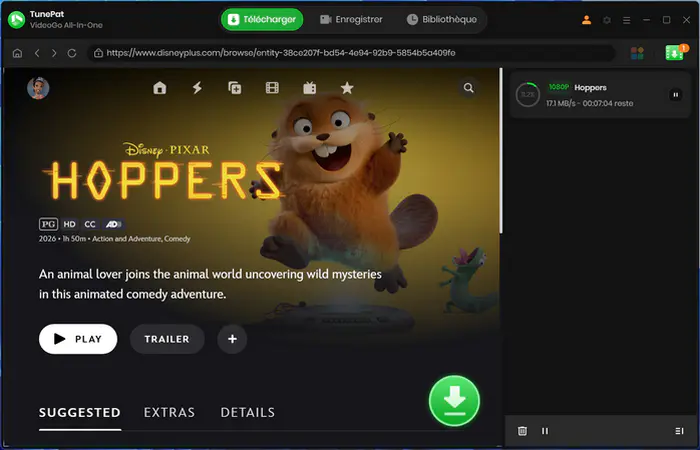Click the AD audio description badge

pyautogui.click(x=114, y=224)
